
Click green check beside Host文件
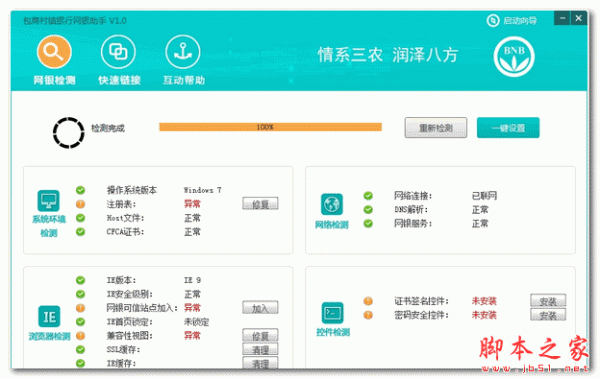click(80, 218)
